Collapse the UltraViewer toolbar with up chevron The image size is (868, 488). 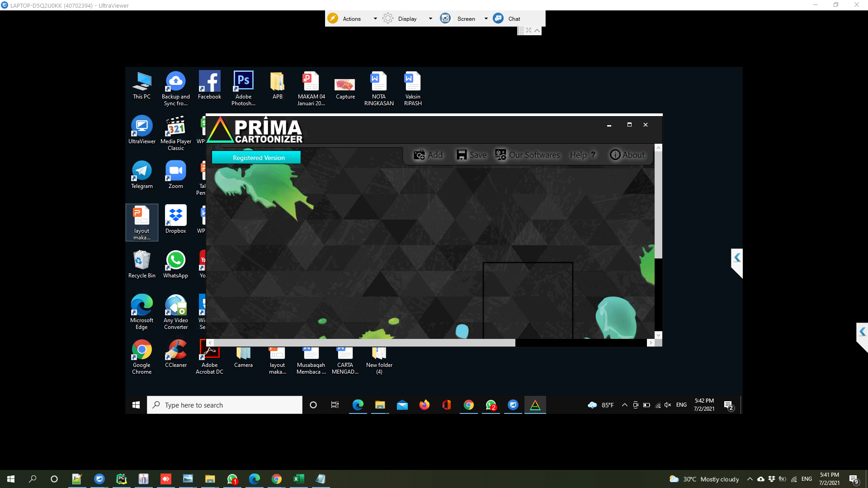click(x=537, y=30)
